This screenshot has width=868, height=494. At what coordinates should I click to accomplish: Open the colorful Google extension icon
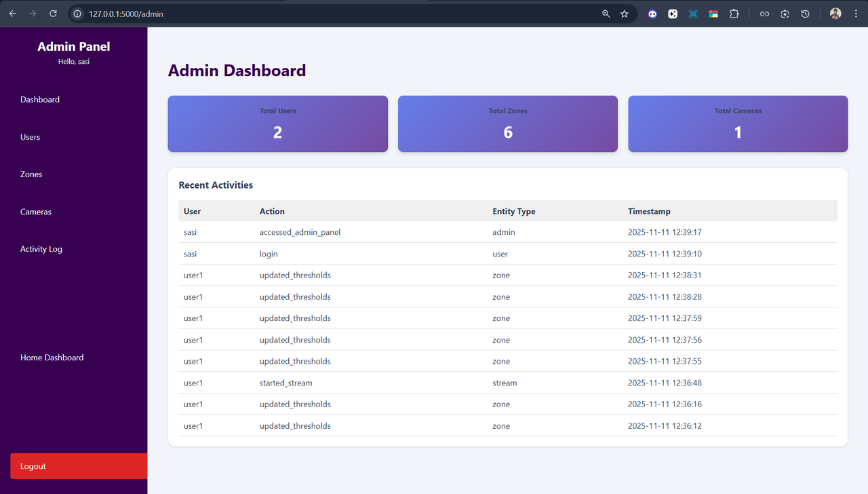(x=713, y=14)
